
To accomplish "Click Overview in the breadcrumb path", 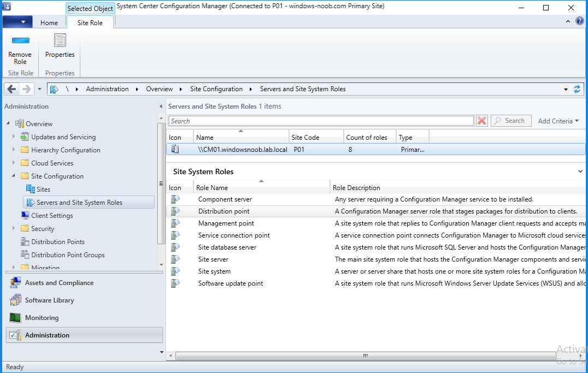I will [160, 89].
